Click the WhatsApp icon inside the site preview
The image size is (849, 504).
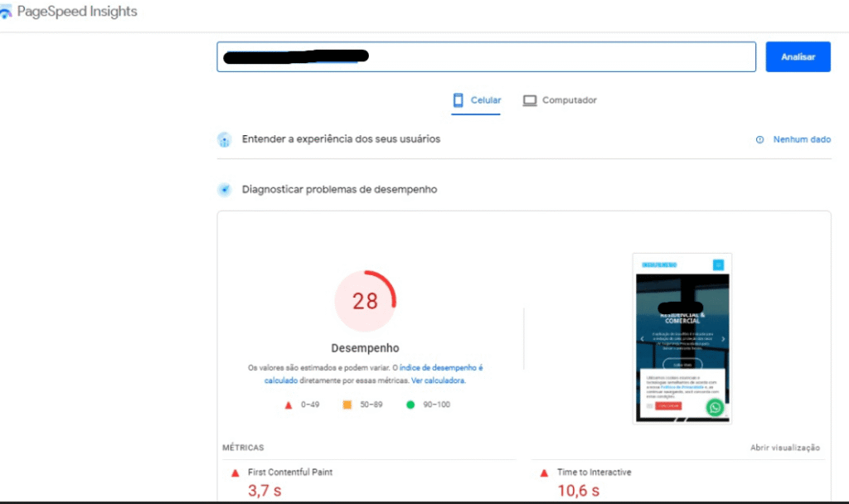coord(715,407)
